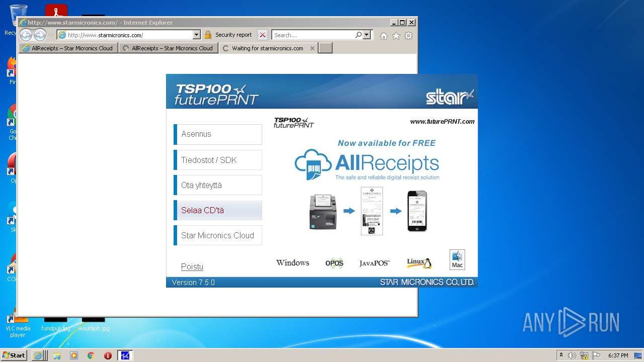Image resolution: width=644 pixels, height=362 pixels.
Task: Expand recent pages dropdown next to forward button
Action: 51,35
